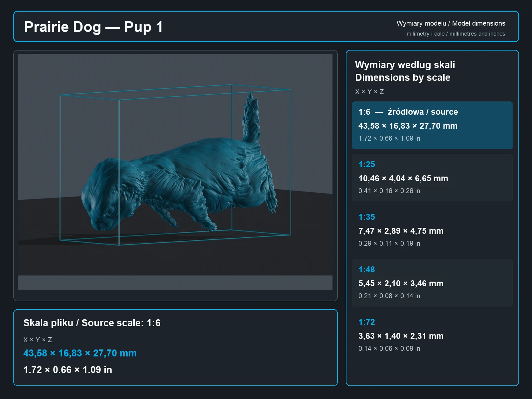Click the blue 43,58 × 16,83 × 27,70 mm value
The height and width of the screenshot is (399, 532).
[80, 353]
